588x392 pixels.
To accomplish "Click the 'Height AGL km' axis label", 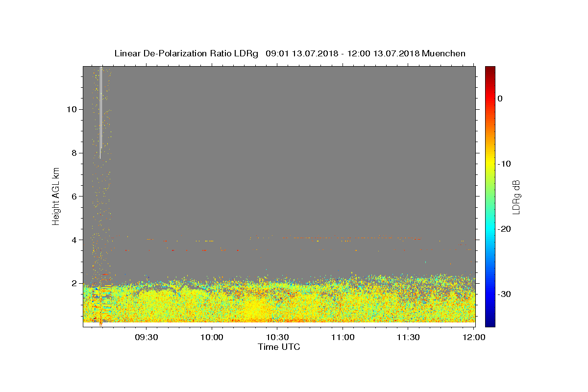I will [x=56, y=196].
